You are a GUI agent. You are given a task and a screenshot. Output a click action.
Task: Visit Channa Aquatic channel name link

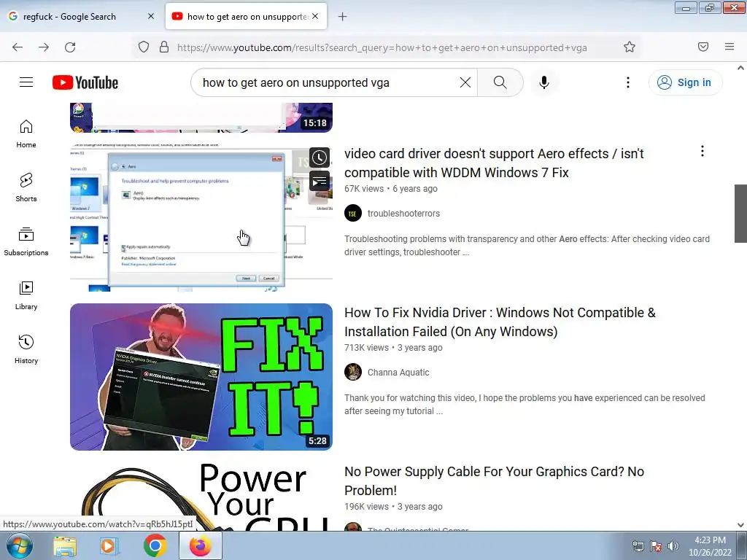pyautogui.click(x=398, y=373)
